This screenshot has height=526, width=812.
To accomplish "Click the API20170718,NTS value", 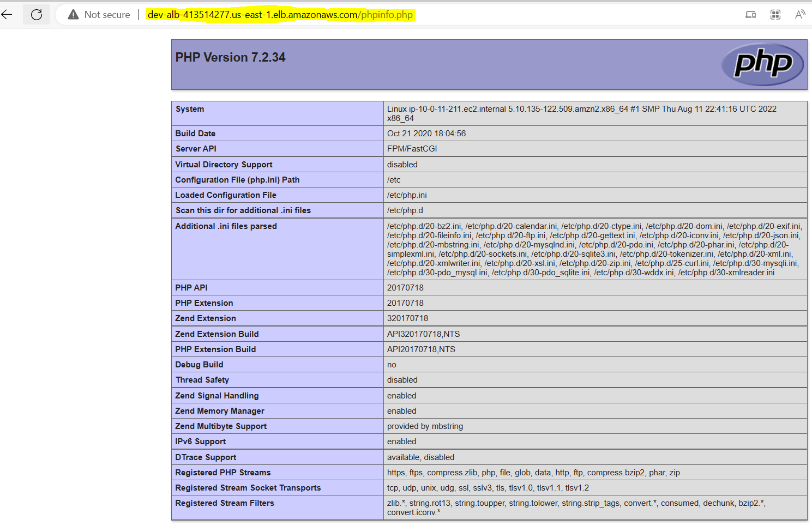I will 421,349.
